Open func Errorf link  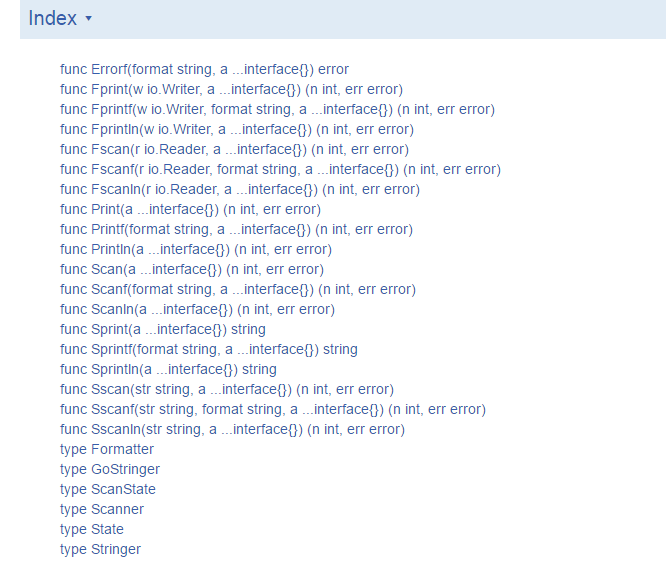[204, 69]
